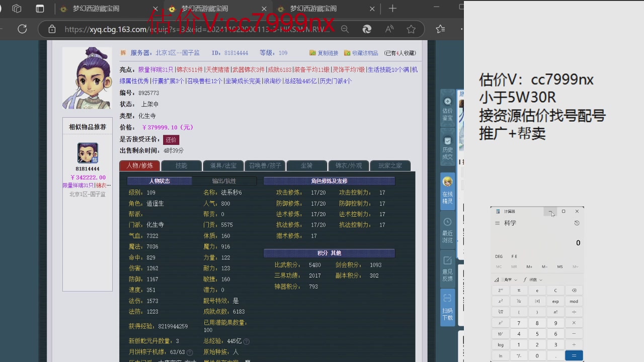The width and height of the screenshot is (644, 362).
Task: Switch to the 召唤兽/孩子 tab
Action: tap(265, 165)
